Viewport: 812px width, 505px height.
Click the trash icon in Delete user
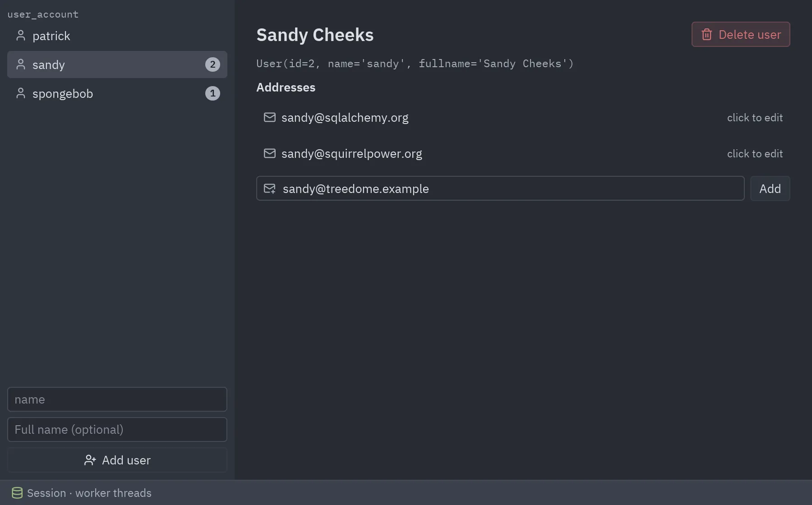pos(706,34)
